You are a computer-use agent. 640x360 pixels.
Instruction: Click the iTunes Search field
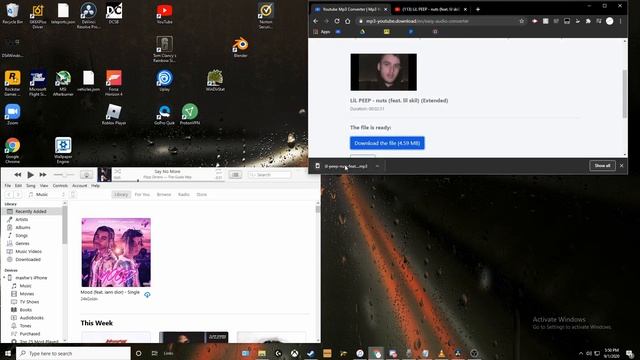coord(270,175)
